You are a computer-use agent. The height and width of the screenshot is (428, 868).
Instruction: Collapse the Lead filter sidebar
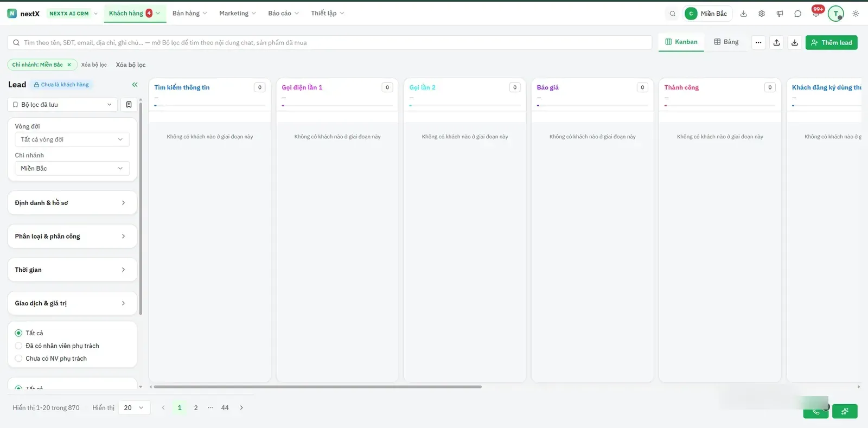click(135, 85)
